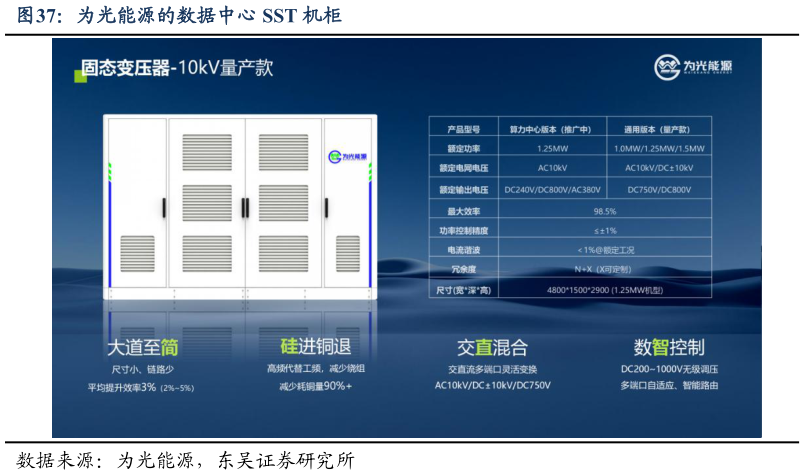Select the source line 数据来源: 为光能源, 东吴证券研究所
805x475 pixels.
pyautogui.click(x=185, y=460)
